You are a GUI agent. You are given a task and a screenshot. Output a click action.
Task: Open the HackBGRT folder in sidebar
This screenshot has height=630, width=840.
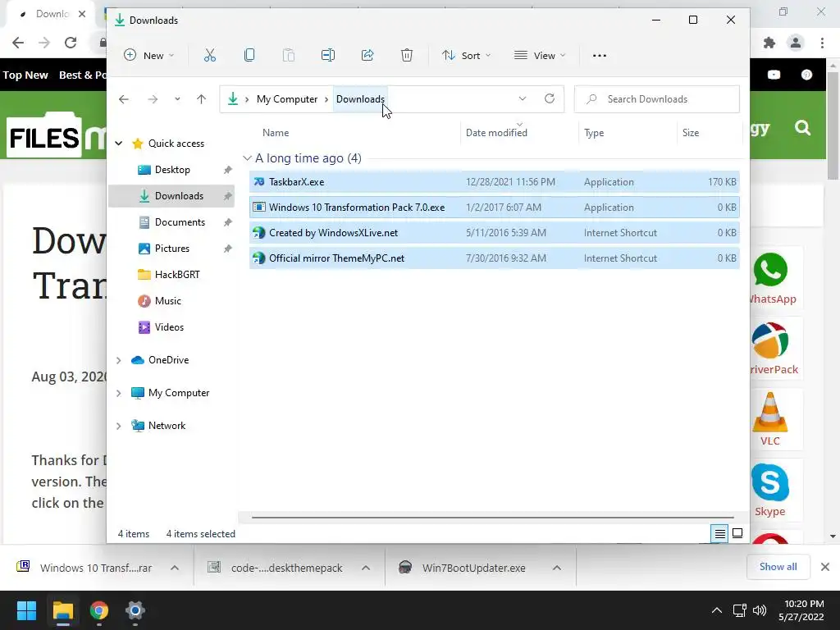click(172, 275)
